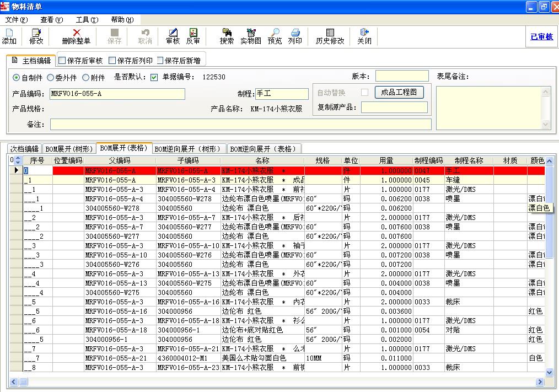Click the horizontal scrollbar right arrow
Viewport: 559px width, 392px height.
pos(539,382)
